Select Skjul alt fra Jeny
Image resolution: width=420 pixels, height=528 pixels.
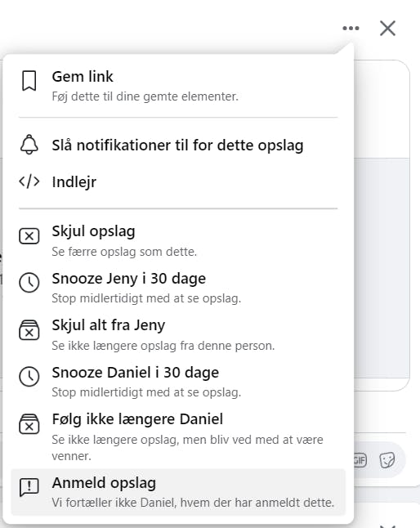tap(178, 334)
